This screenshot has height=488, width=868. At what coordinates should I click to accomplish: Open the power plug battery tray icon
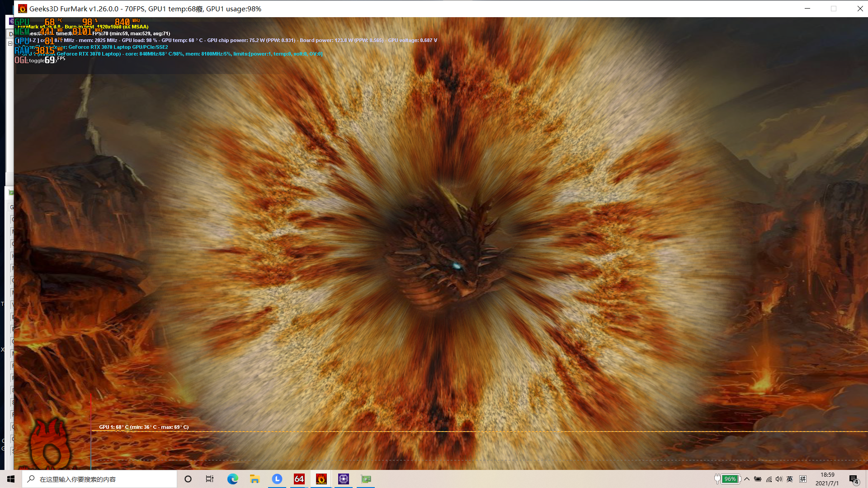(758, 479)
